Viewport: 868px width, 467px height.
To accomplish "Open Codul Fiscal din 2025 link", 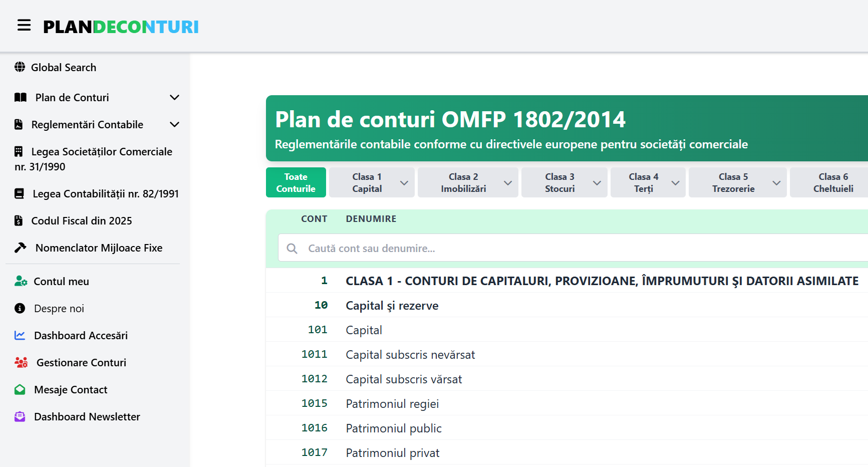I will click(x=82, y=220).
